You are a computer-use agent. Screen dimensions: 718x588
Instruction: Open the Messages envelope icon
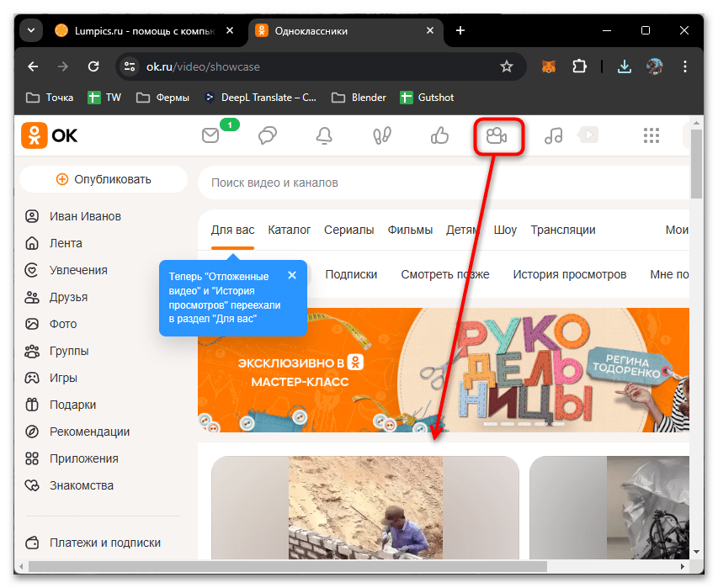[210, 135]
